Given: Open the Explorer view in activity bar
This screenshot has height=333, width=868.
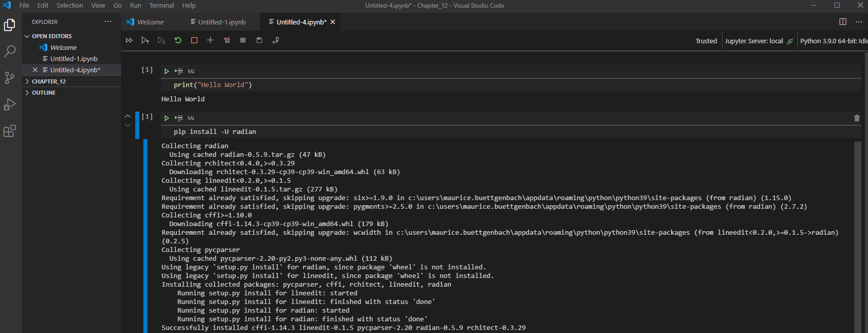Looking at the screenshot, I should click(10, 24).
